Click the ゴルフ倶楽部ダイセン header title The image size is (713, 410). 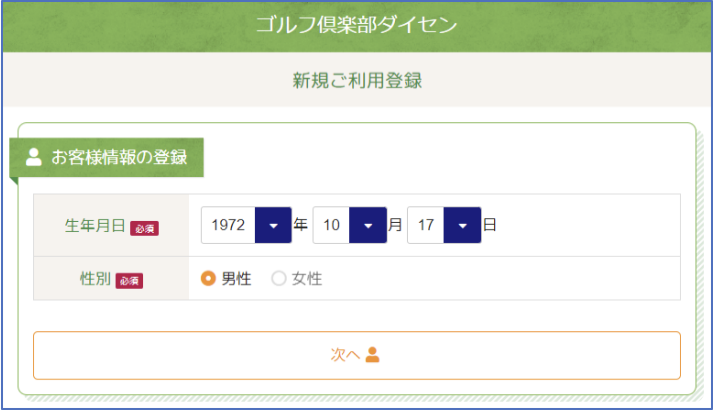[x=356, y=24]
